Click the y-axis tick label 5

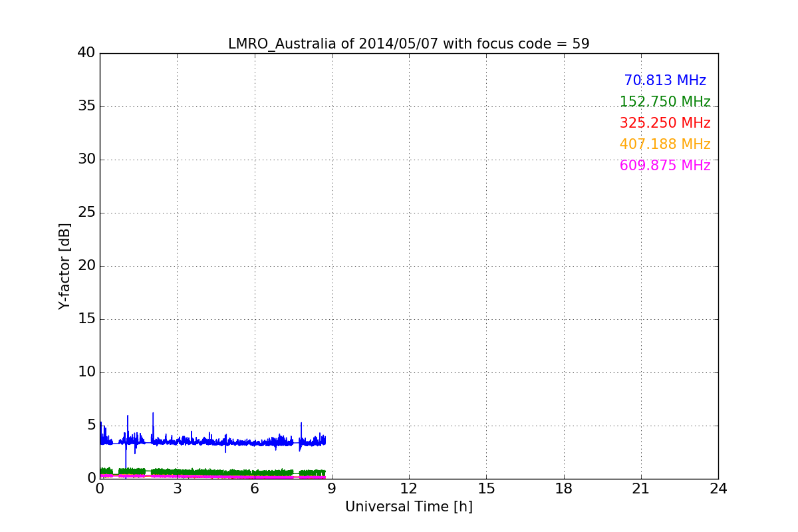(91, 425)
